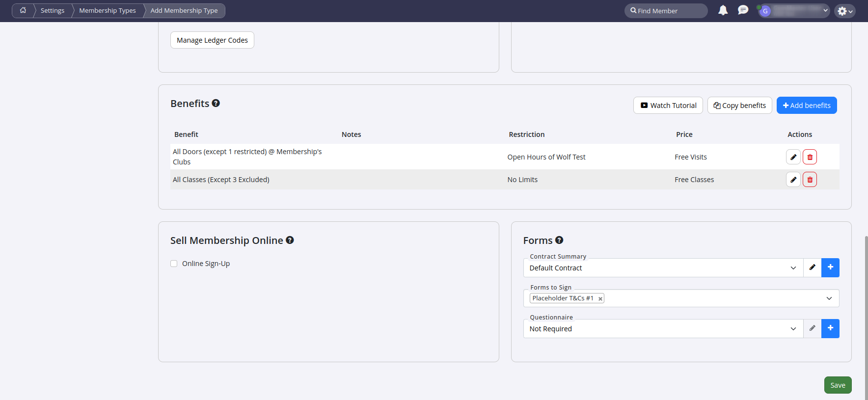The height and width of the screenshot is (400, 868).
Task: Edit the All Doors benefit row
Action: 793,157
